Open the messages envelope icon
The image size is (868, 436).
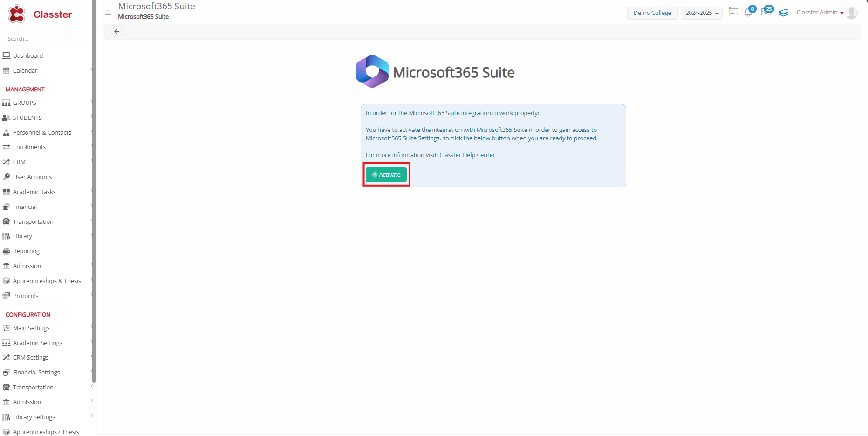766,12
